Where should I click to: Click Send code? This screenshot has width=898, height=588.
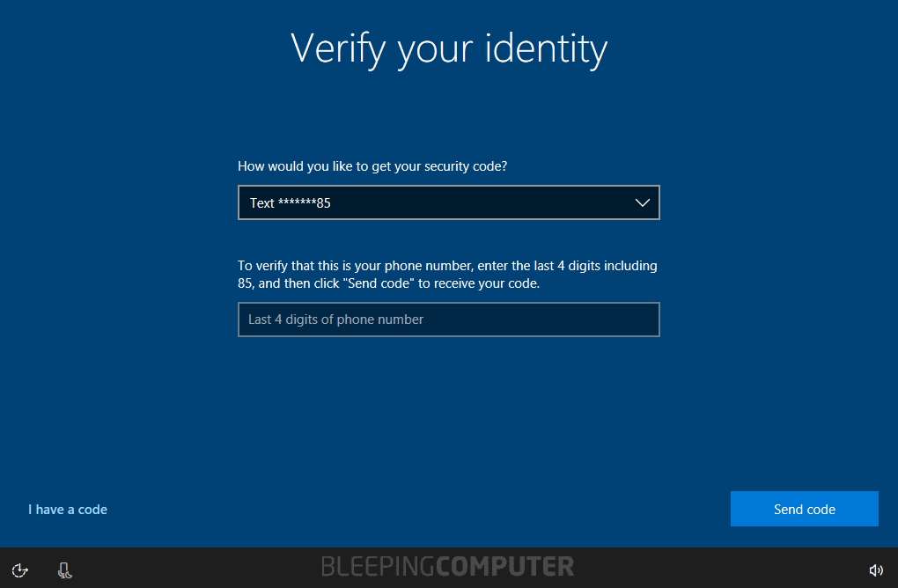(x=804, y=509)
